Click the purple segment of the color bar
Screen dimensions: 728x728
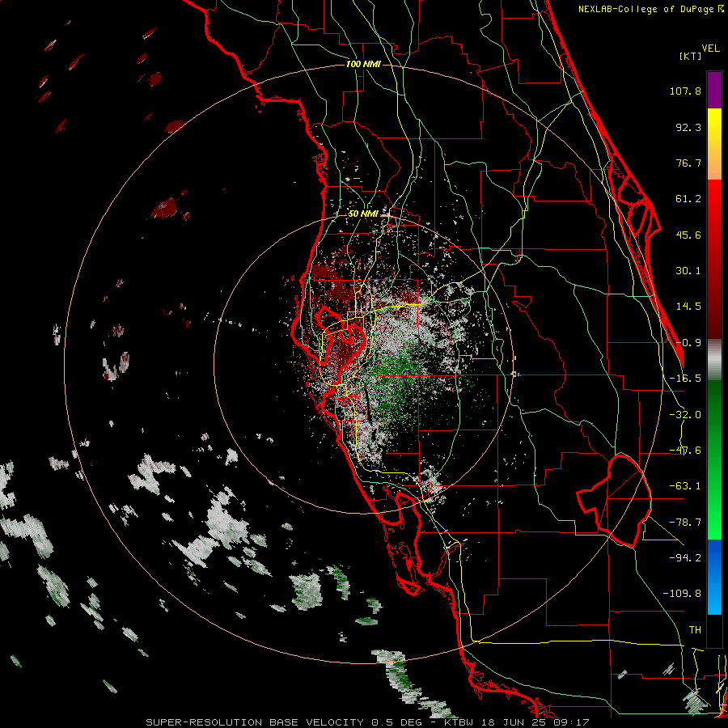(x=714, y=90)
